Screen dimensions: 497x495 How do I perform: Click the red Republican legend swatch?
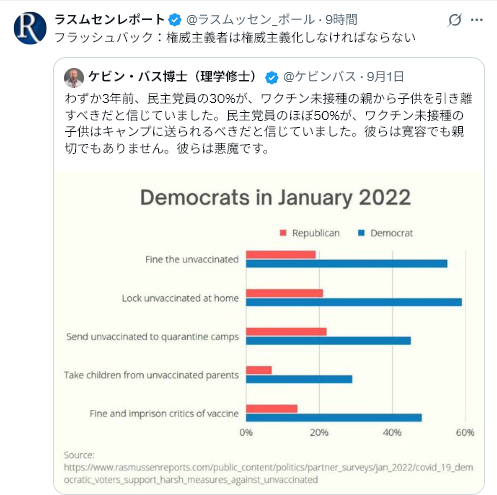pyautogui.click(x=283, y=233)
